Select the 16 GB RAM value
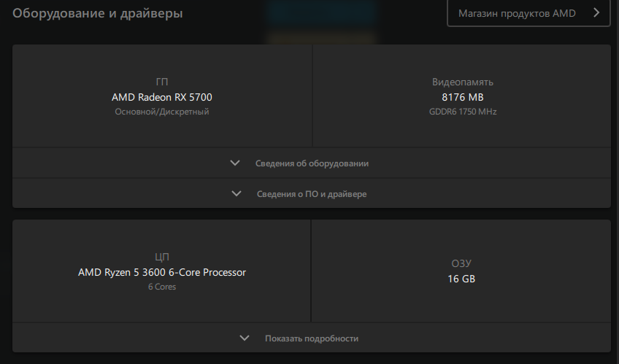This screenshot has height=364, width=619. [x=461, y=279]
